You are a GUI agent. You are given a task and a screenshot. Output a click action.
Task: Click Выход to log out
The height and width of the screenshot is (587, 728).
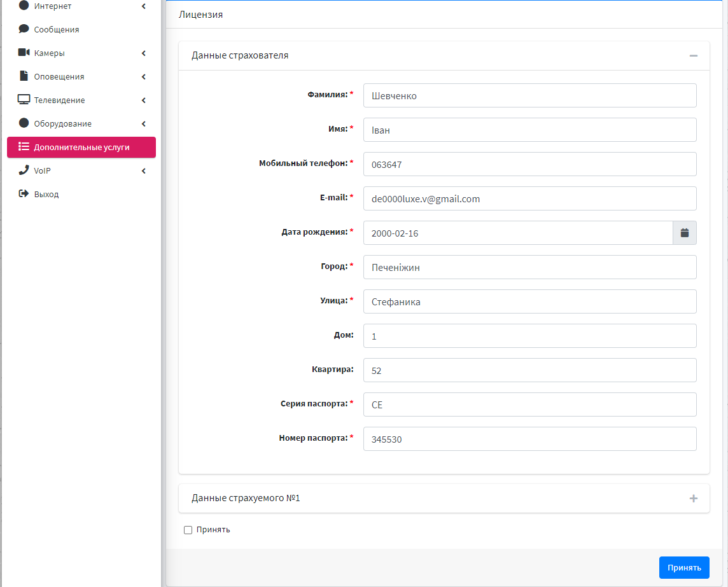coord(81,195)
